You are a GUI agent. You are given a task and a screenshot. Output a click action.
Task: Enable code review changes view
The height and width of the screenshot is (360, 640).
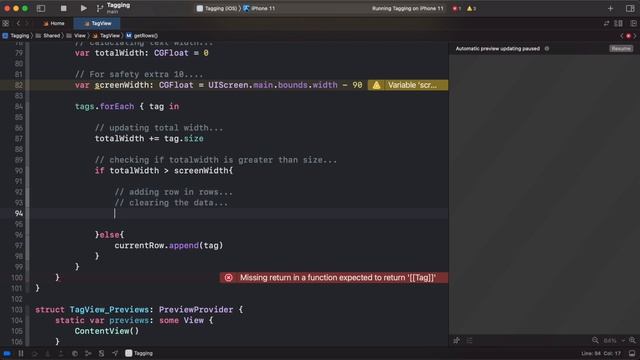coord(607,23)
